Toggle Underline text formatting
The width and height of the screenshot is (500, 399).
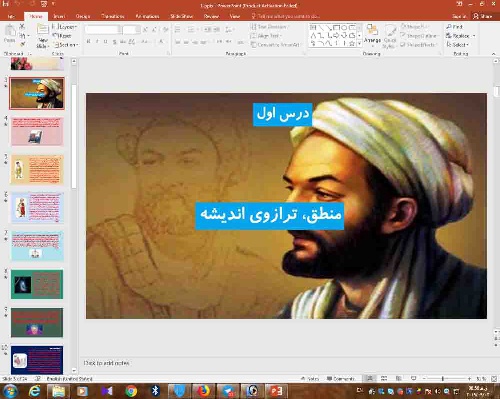[106, 41]
